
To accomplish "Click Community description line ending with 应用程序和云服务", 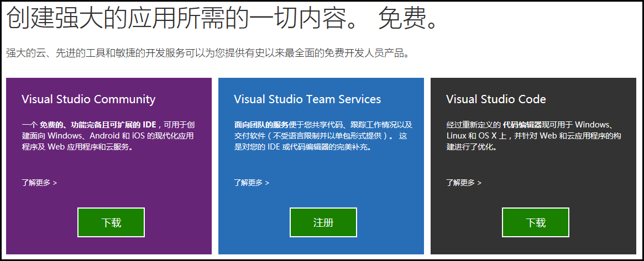I will (x=77, y=147).
